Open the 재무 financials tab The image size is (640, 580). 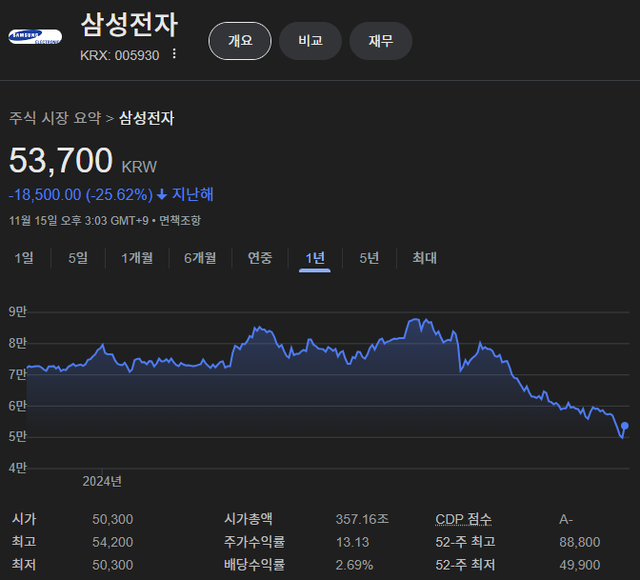point(381,41)
